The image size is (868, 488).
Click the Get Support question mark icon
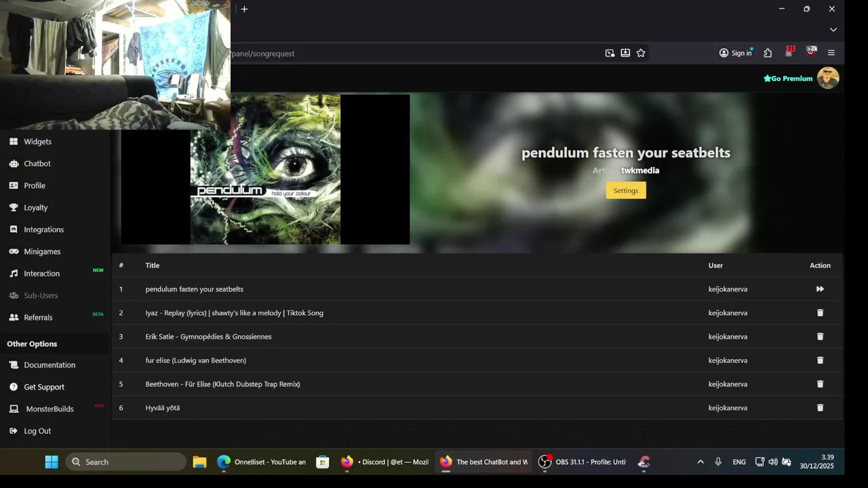[x=14, y=387]
